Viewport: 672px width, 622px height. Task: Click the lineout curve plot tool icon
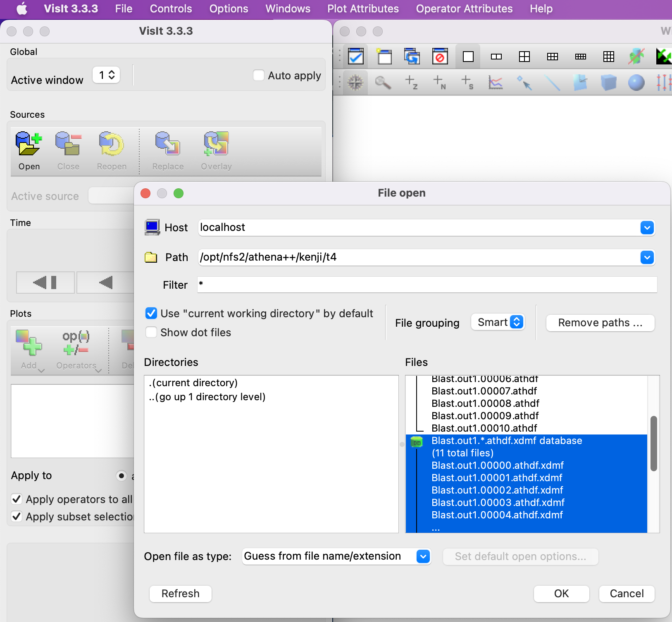(x=496, y=83)
